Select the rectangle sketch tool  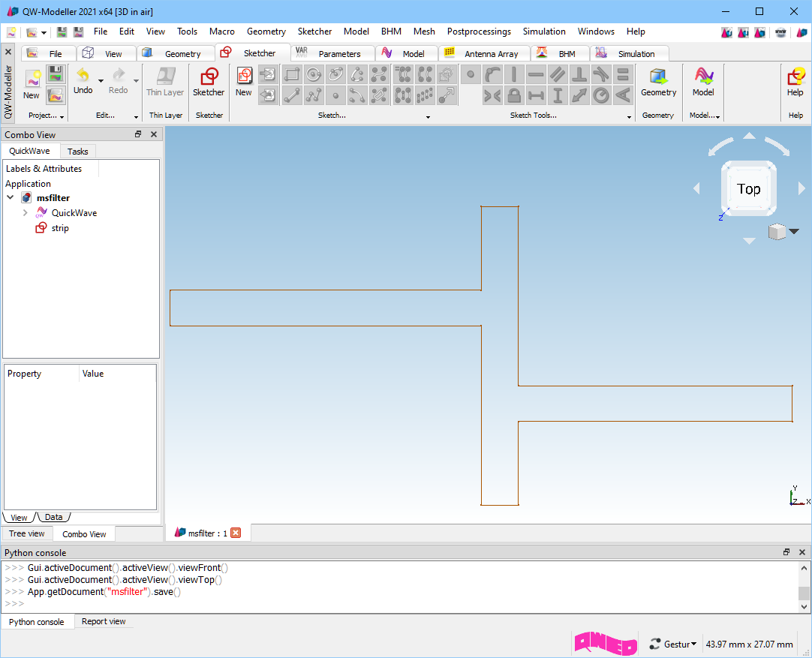(x=291, y=74)
